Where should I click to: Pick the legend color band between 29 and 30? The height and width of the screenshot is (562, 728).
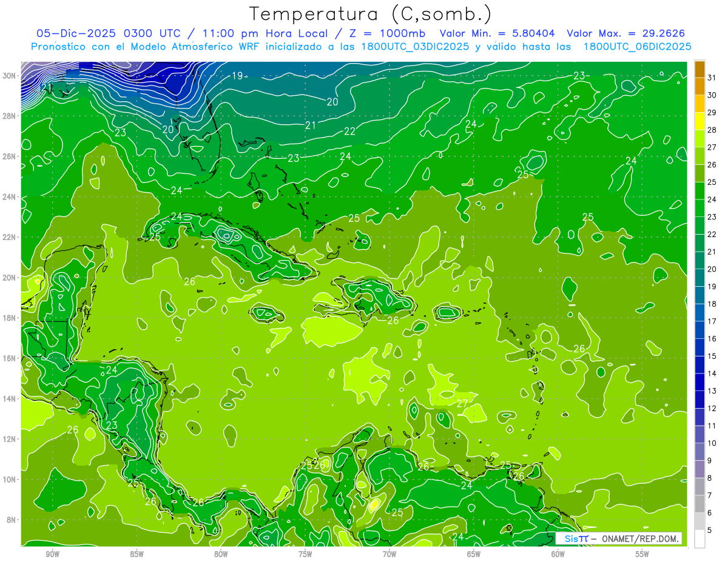tap(699, 104)
